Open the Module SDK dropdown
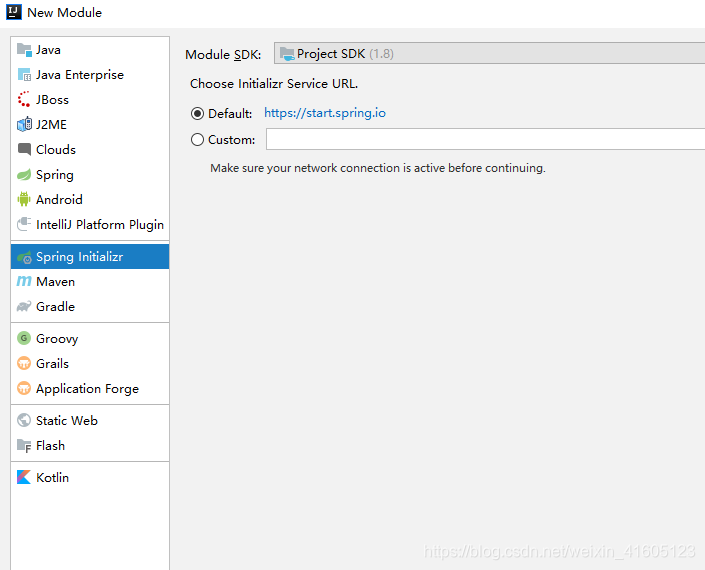Screen dimensions: 705x570 click(489, 53)
